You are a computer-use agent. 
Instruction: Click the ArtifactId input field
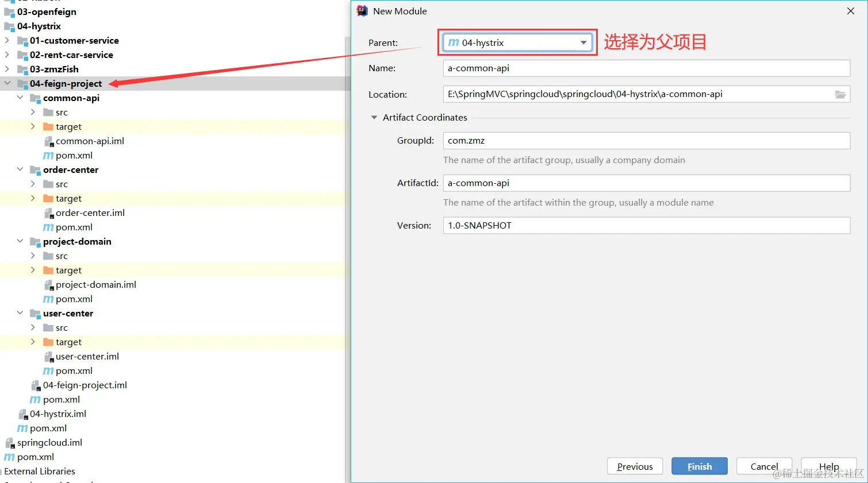click(x=646, y=183)
